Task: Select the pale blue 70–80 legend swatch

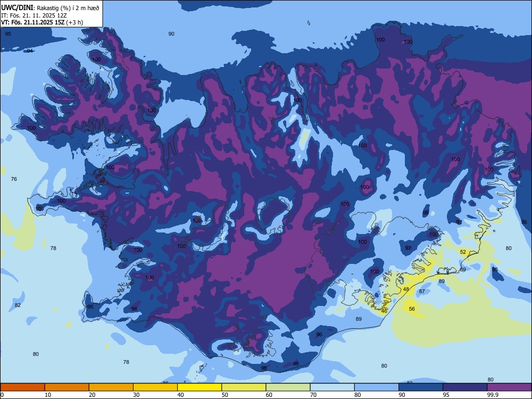Action: click(332, 387)
